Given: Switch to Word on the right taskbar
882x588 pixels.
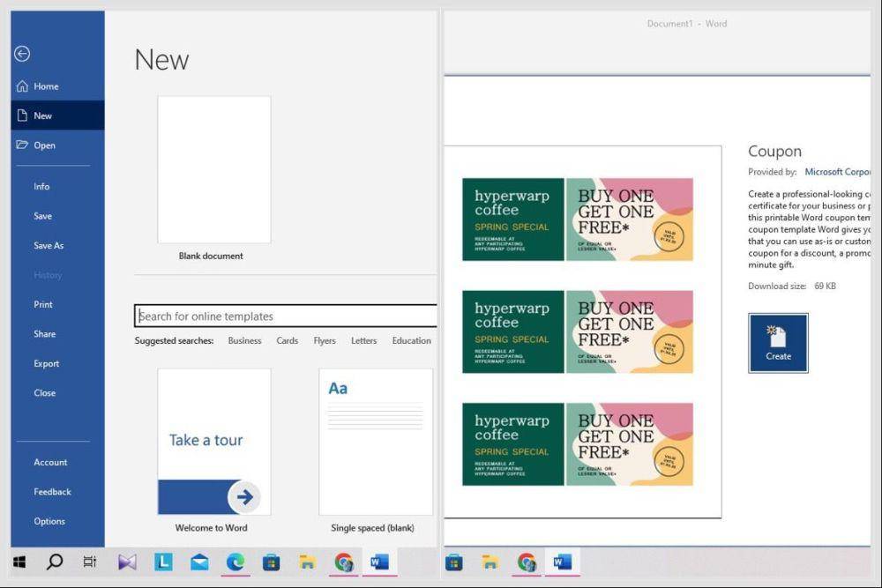Looking at the screenshot, I should point(563,562).
